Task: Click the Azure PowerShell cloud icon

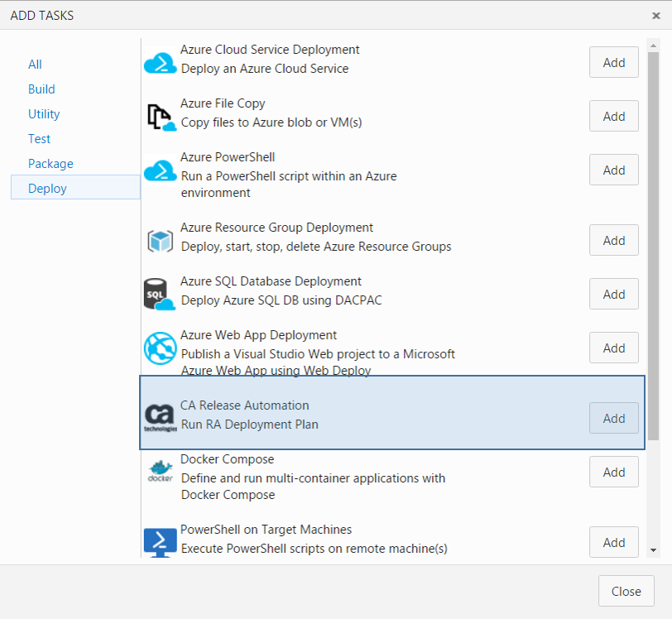Action: [x=160, y=170]
